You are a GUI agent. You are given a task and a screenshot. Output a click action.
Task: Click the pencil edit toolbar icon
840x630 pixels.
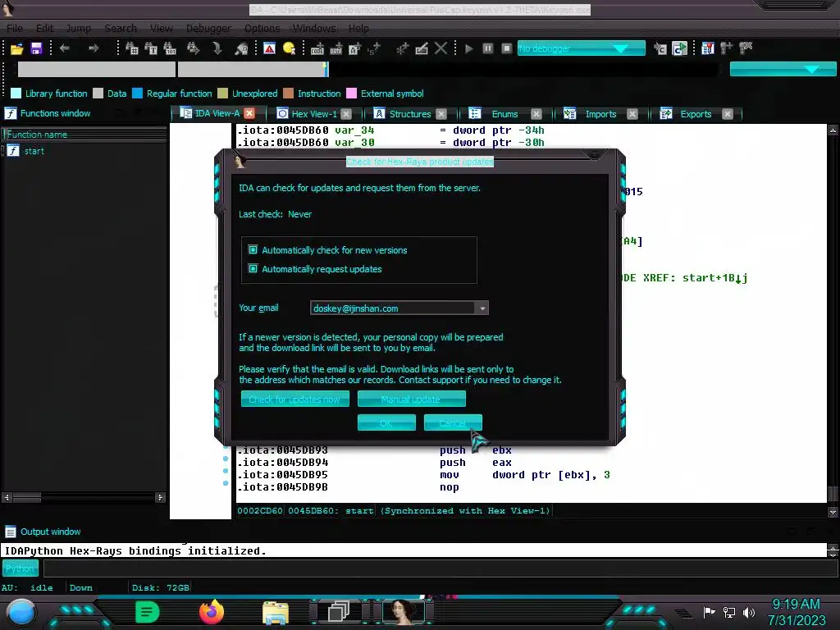422,48
